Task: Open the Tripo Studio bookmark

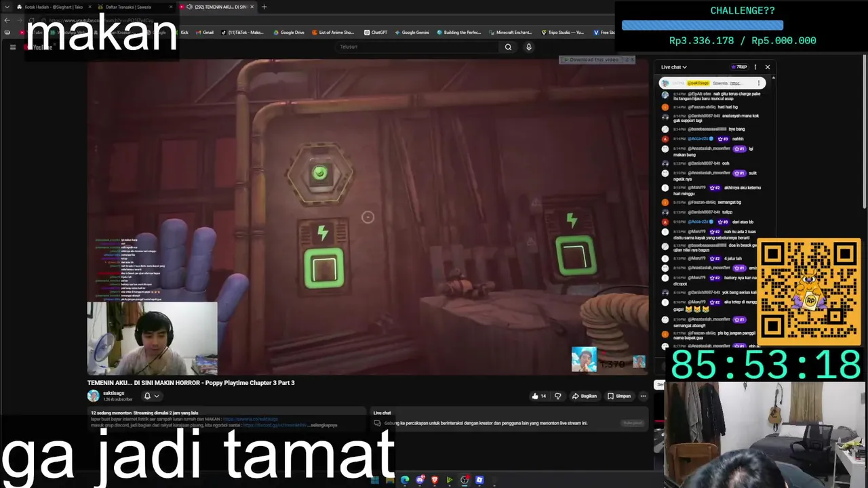Action: [562, 33]
